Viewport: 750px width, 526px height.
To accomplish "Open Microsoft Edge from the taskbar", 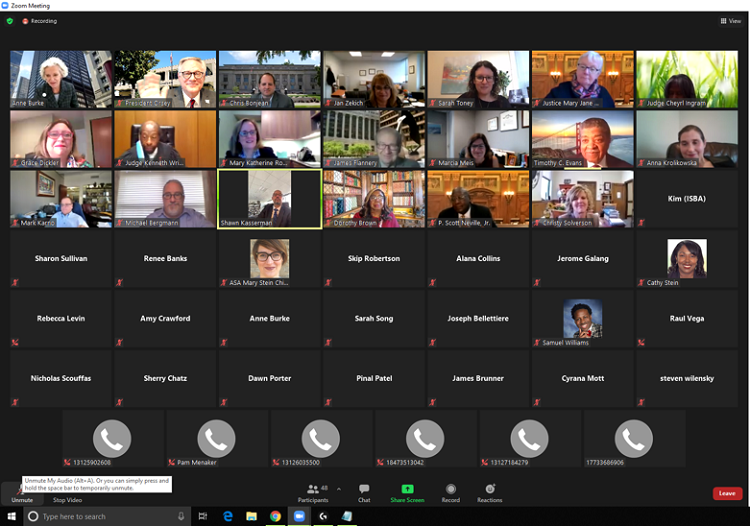I will point(228,516).
